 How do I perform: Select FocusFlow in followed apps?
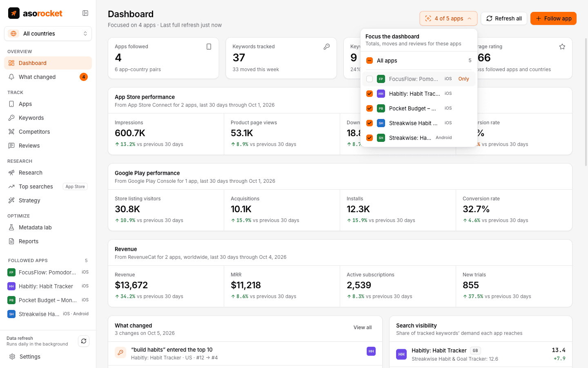pos(48,272)
